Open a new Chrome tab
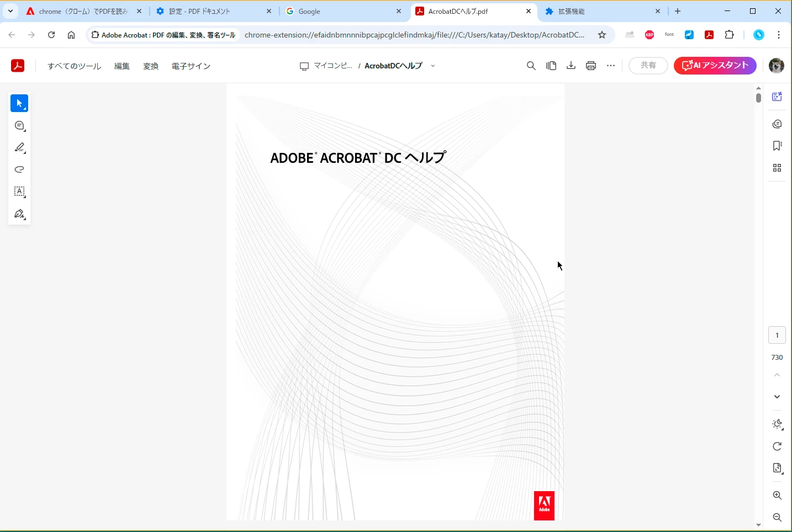This screenshot has height=532, width=792. click(x=678, y=11)
